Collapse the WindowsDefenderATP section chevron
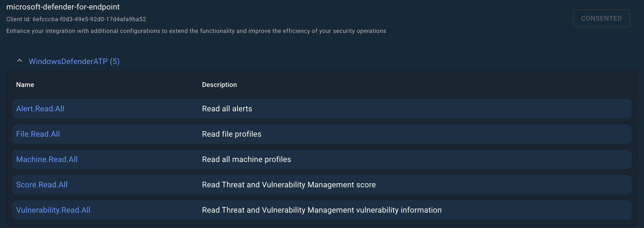644x228 pixels. click(20, 61)
